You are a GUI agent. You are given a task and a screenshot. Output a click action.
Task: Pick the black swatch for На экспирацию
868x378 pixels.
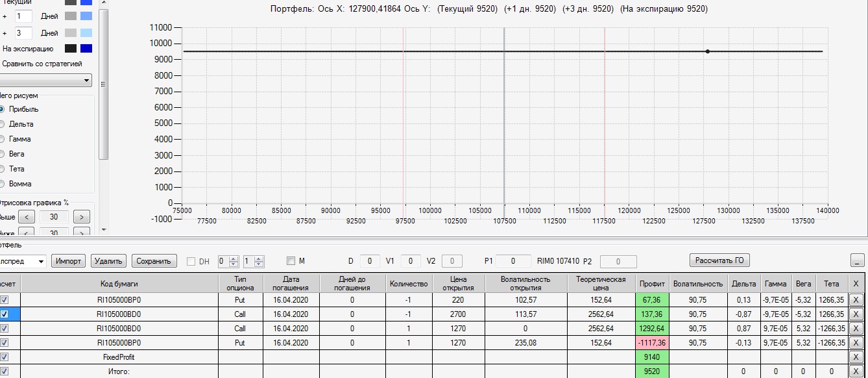71,49
